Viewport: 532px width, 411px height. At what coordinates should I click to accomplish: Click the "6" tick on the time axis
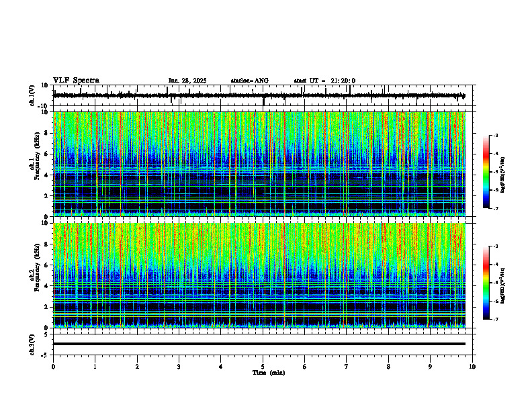coord(305,367)
